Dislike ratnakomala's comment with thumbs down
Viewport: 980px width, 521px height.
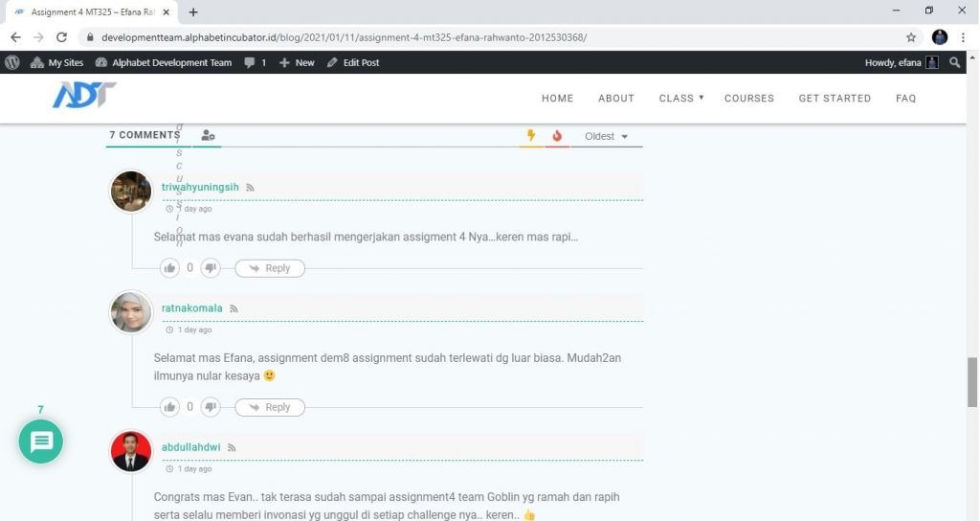pyautogui.click(x=211, y=407)
